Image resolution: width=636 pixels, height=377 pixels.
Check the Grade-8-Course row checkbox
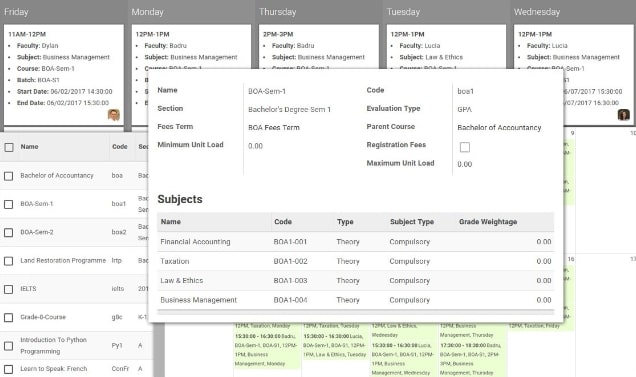point(9,317)
